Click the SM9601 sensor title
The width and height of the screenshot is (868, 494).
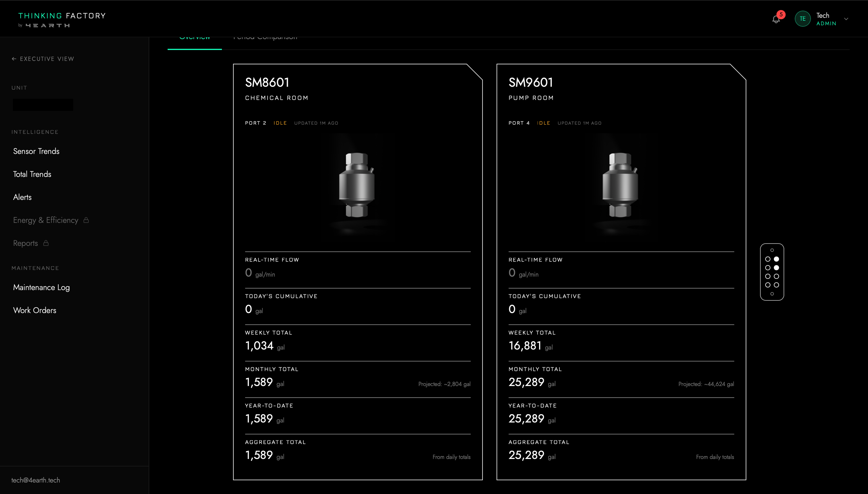(531, 82)
